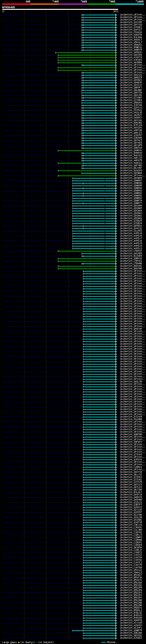Select the label UniRef100_Q9YWK8
The width and height of the screenshot is (146, 644).
click(131, 178)
